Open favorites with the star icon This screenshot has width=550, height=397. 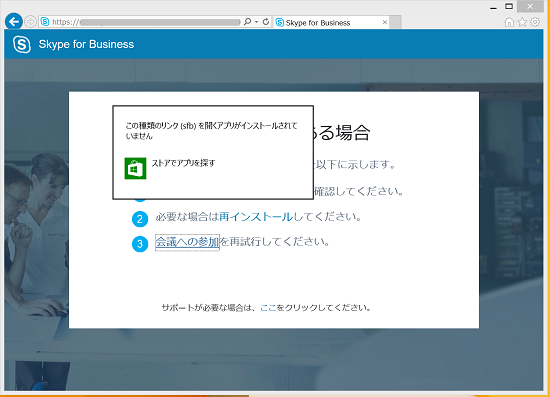click(x=522, y=22)
